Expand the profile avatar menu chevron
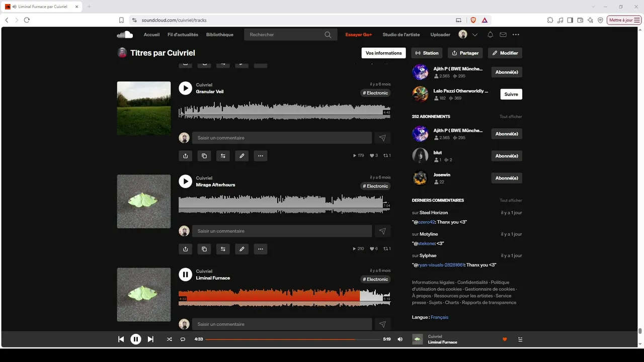 475,35
